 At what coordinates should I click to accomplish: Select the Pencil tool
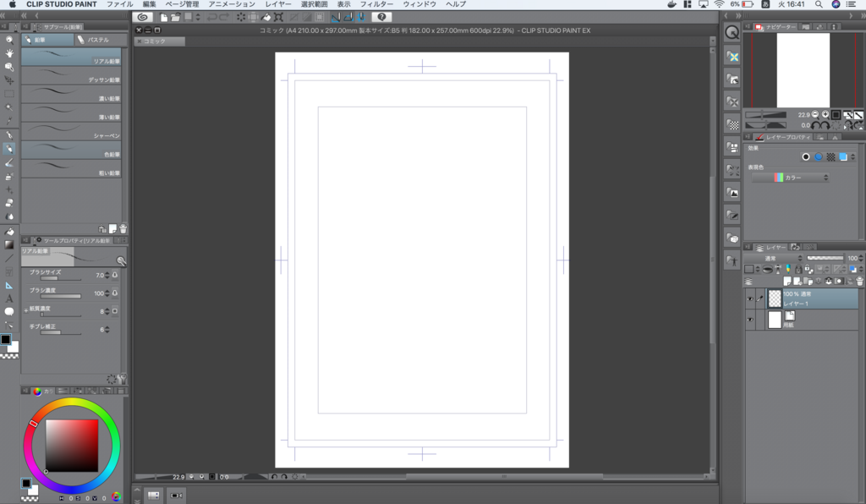(x=8, y=149)
